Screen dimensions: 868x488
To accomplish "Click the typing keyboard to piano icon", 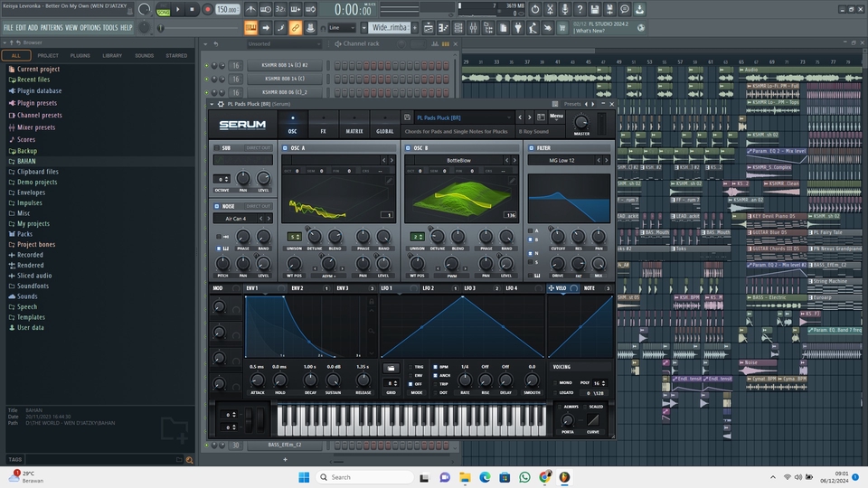I will tap(250, 28).
